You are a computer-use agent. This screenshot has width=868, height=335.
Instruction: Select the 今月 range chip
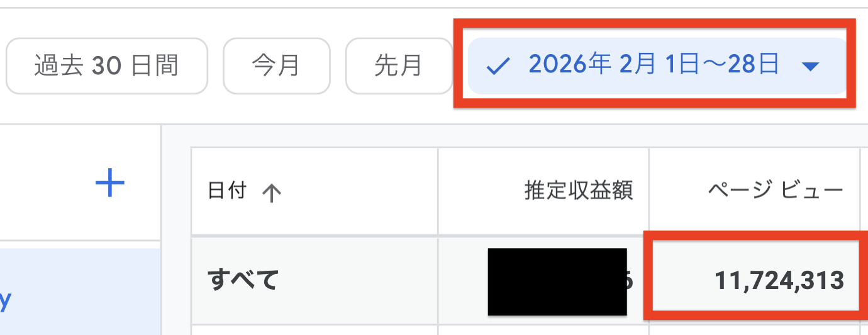[277, 66]
